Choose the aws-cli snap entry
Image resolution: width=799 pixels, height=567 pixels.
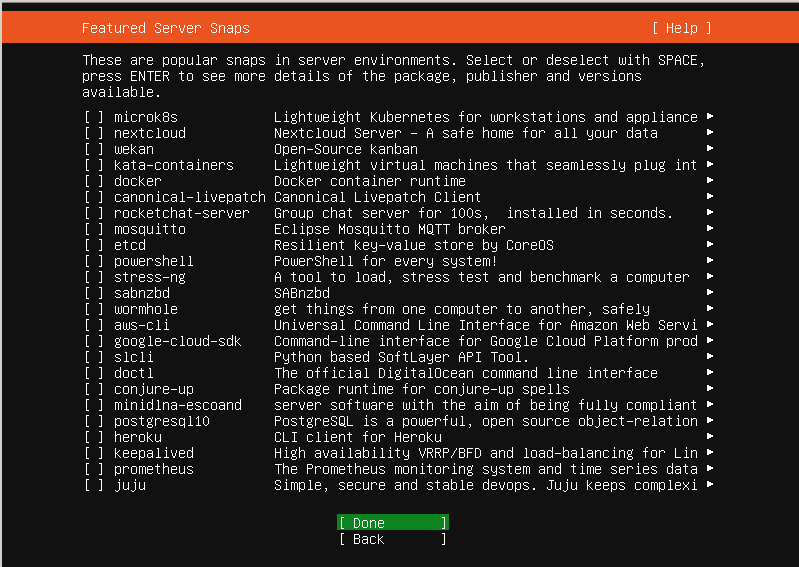coord(138,325)
